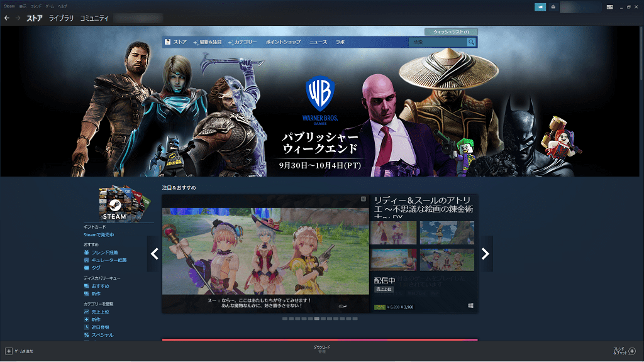
Task: Select the bottom-right featured screenshot thumbnail
Action: click(447, 260)
